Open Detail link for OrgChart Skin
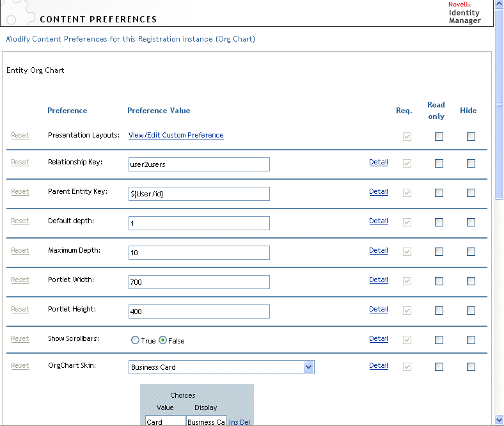Viewport: 504px width, 426px height. [379, 366]
